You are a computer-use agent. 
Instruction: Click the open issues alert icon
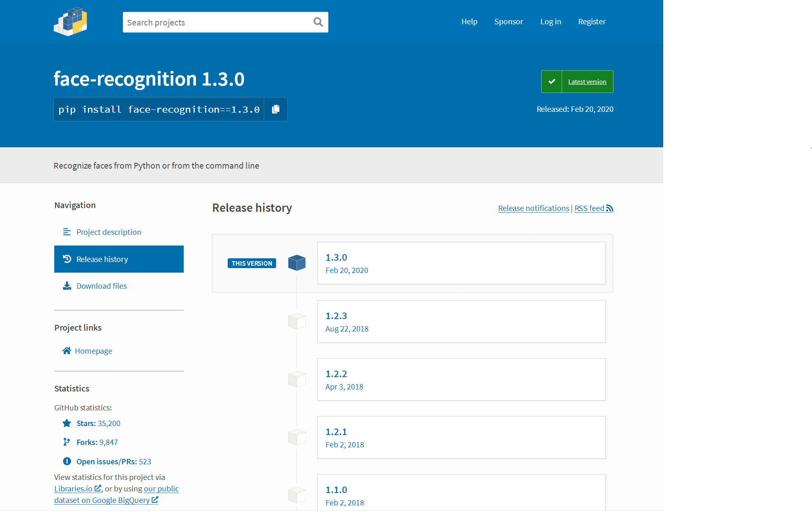(x=67, y=461)
